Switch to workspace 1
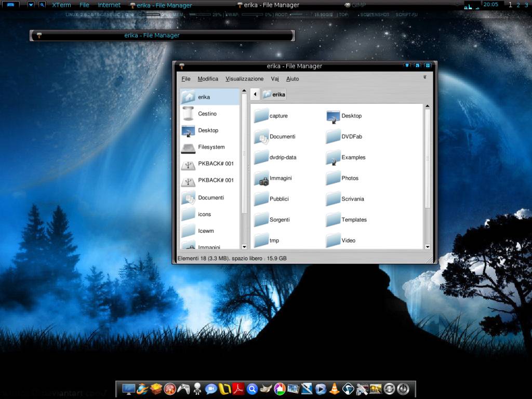 click(x=510, y=5)
